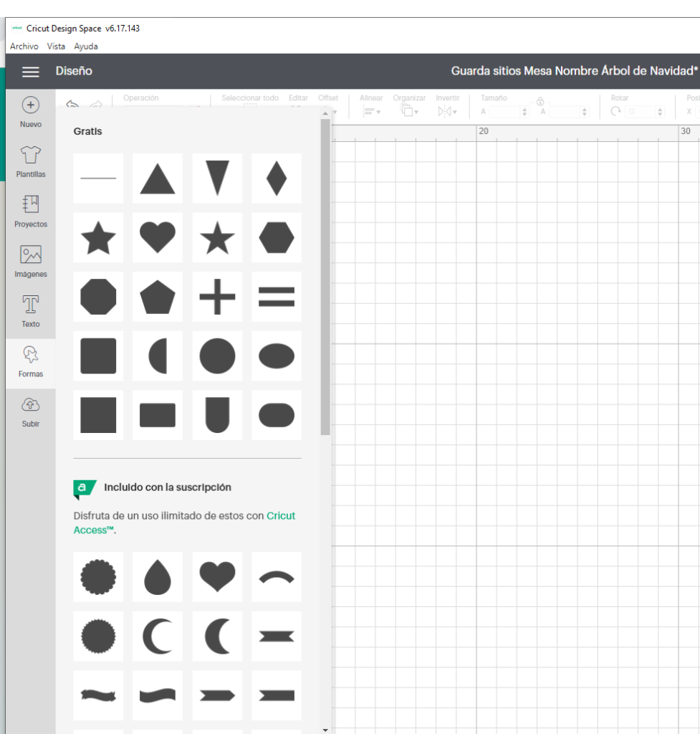Insert the circle shape
Screen dimensions: 700x734
pyautogui.click(x=217, y=356)
